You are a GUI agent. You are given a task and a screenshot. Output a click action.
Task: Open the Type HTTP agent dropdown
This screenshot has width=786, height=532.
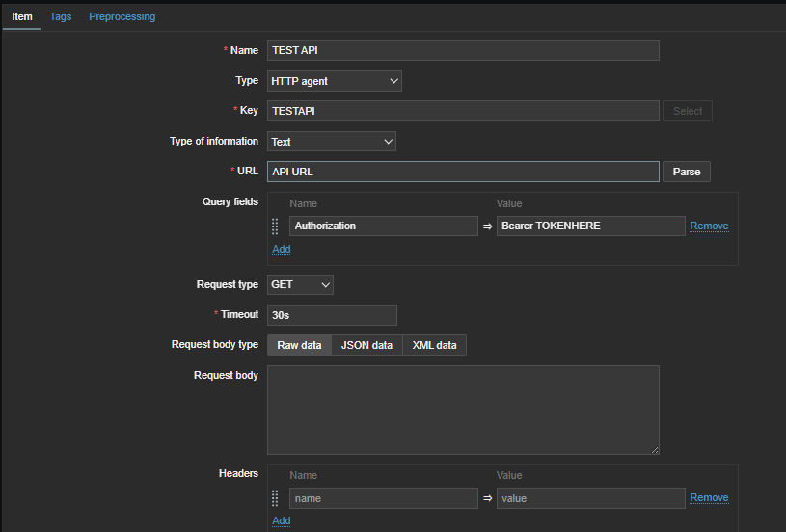coord(334,82)
